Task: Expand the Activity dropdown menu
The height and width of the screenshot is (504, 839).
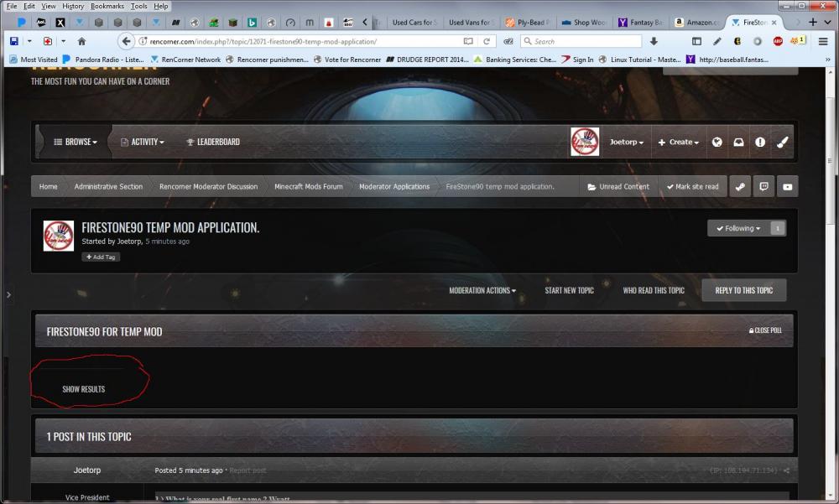Action: coord(143,143)
